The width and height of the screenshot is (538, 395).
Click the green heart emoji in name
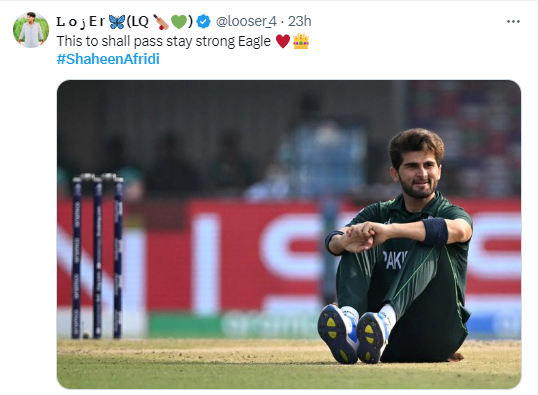click(x=179, y=22)
